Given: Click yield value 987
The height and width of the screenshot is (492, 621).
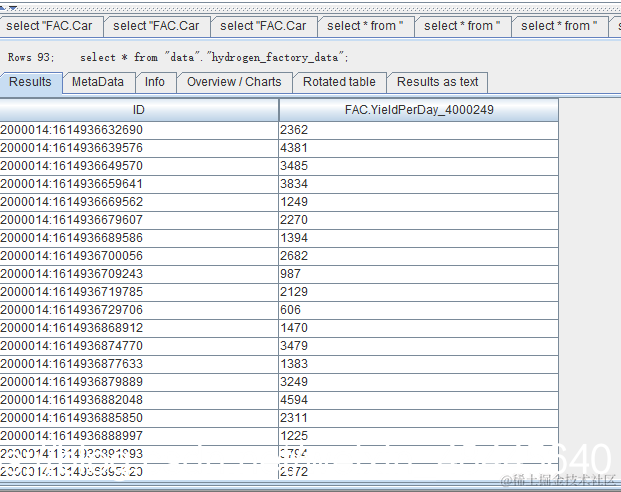Looking at the screenshot, I should pos(419,274).
